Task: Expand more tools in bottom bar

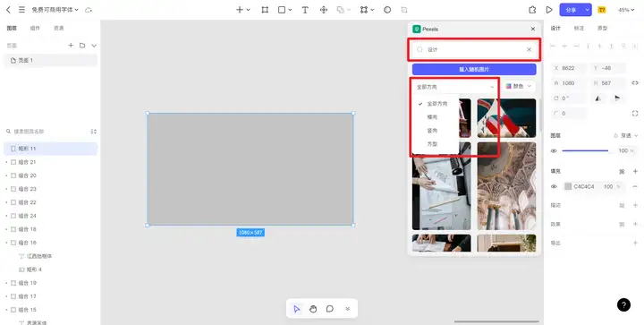Action: click(x=347, y=309)
